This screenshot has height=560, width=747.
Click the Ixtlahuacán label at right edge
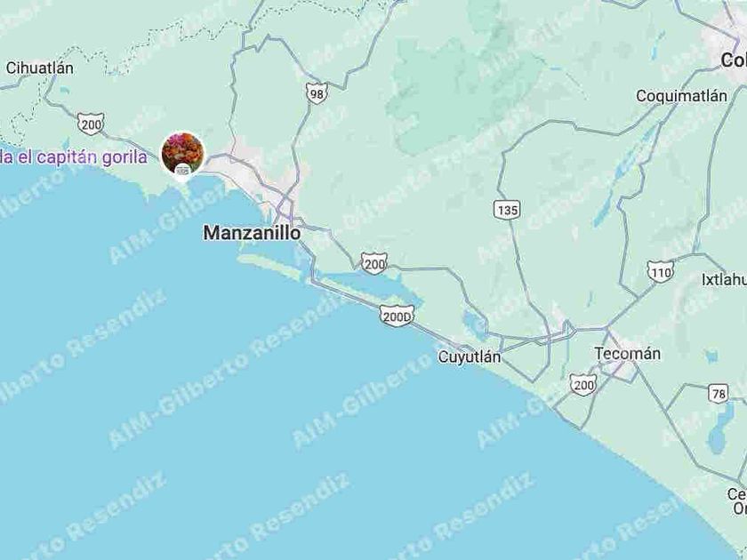(724, 279)
